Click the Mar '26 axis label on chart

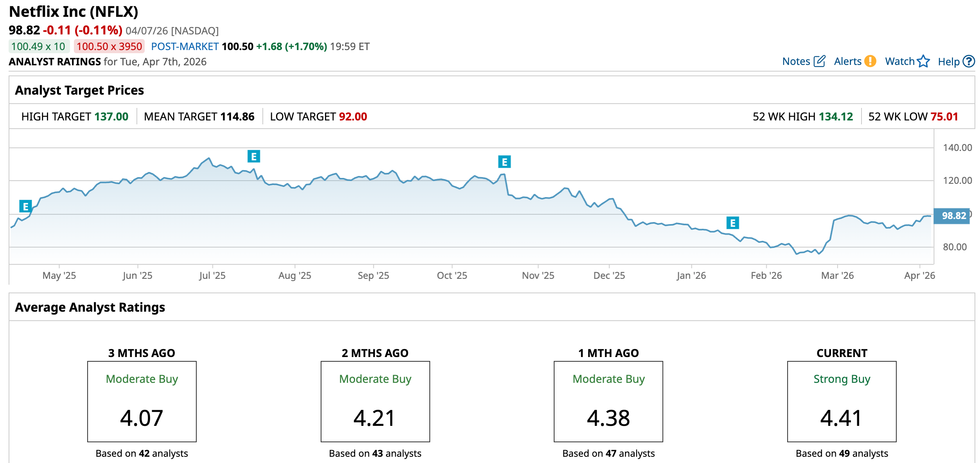(837, 276)
